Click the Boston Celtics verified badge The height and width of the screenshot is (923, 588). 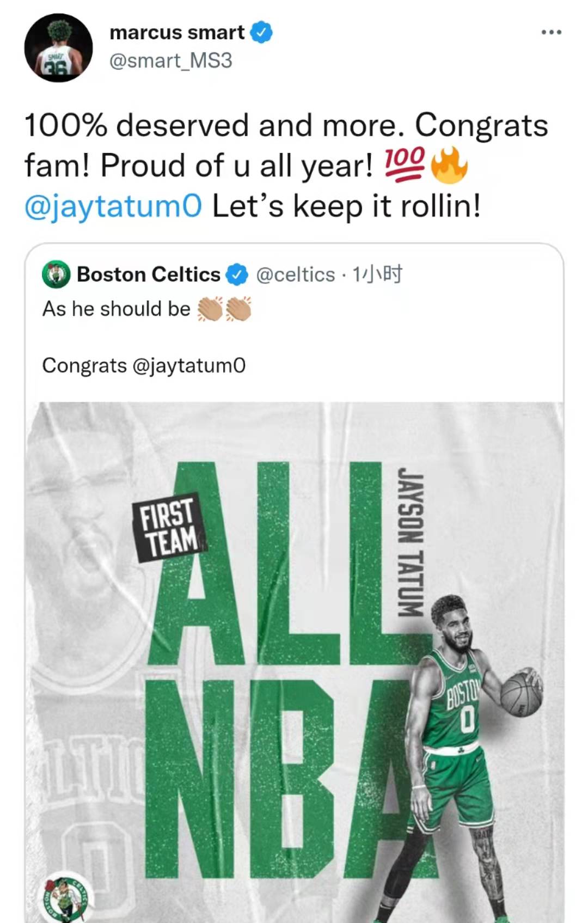click(237, 274)
